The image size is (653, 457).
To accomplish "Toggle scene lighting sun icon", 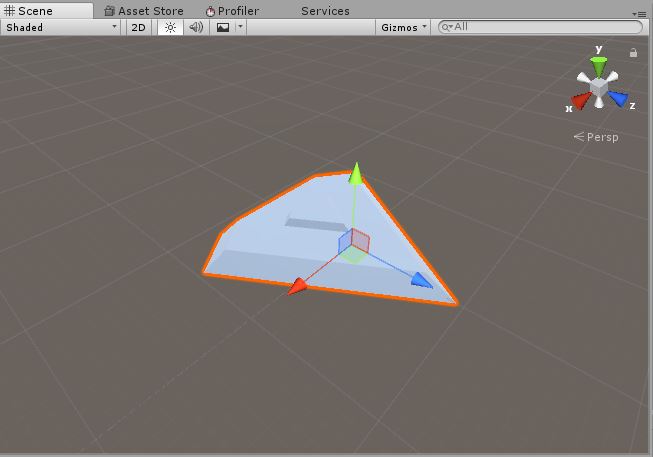I will pyautogui.click(x=170, y=27).
